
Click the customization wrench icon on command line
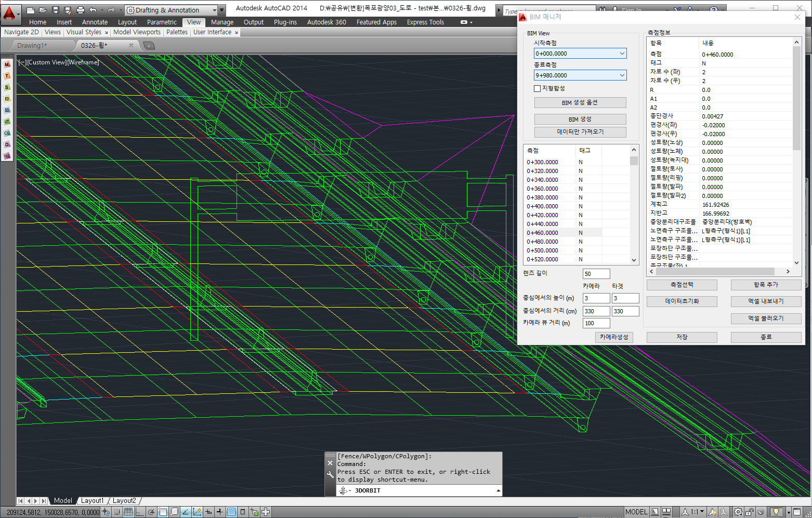click(x=330, y=474)
